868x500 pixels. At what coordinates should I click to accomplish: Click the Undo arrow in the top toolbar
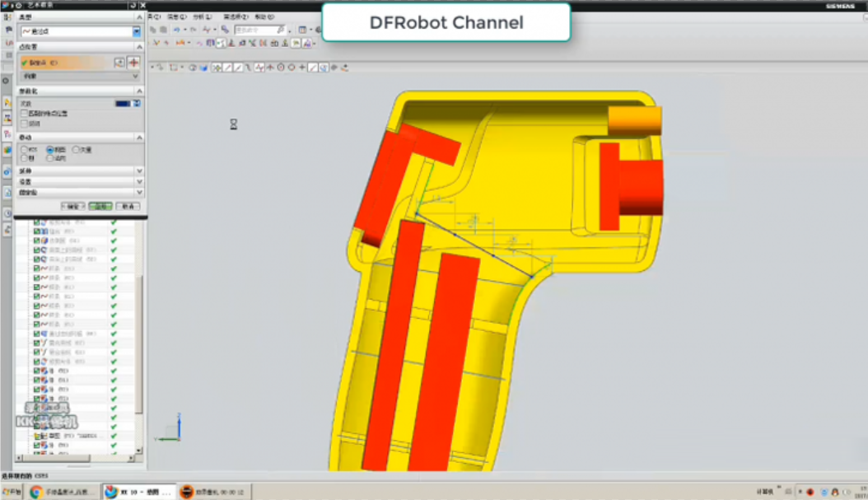[x=176, y=30]
